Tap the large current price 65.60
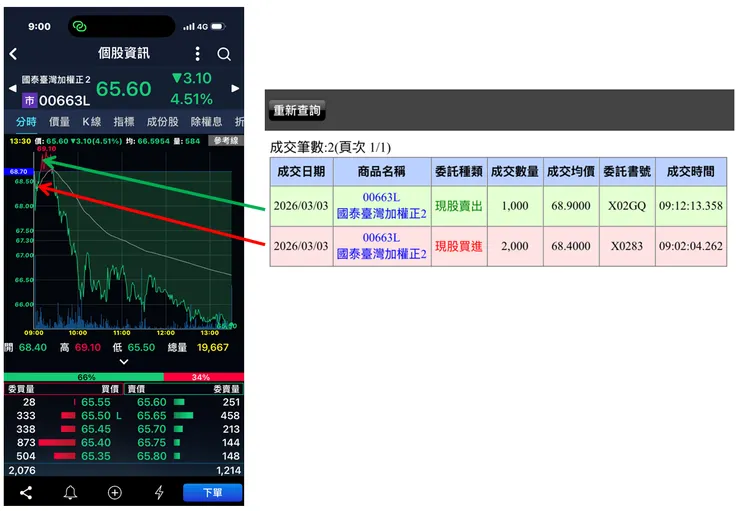The width and height of the screenshot is (740, 511). 124,89
